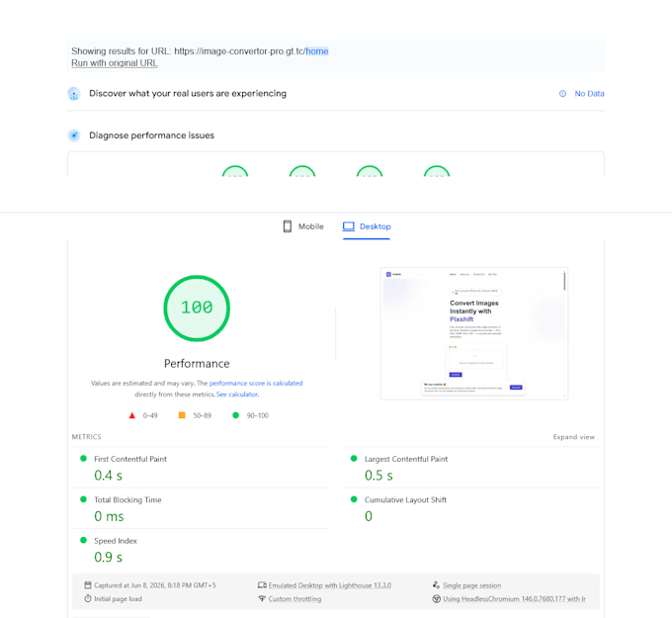Click green dot beside First Contentful Paint
Viewport: 672px width, 618px height.
[84, 459]
